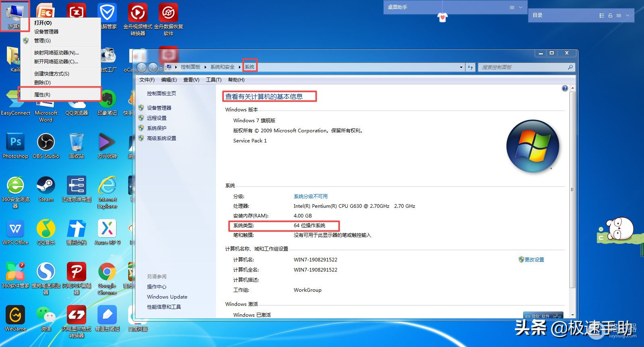Open the 文件(F) menu

pyautogui.click(x=147, y=80)
